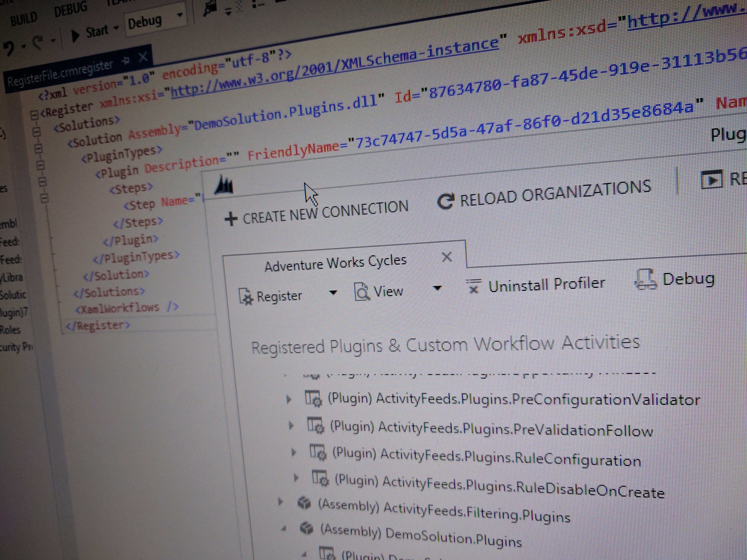Click the DemoSolution.Plugins assembly icon
747x560 pixels.
[306, 528]
